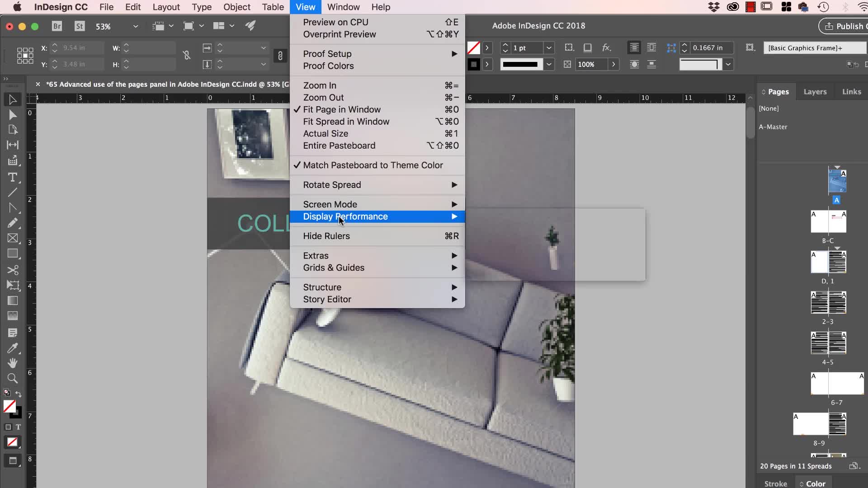Choose Zoom In from View menu
This screenshot has height=488, width=868.
point(377,85)
